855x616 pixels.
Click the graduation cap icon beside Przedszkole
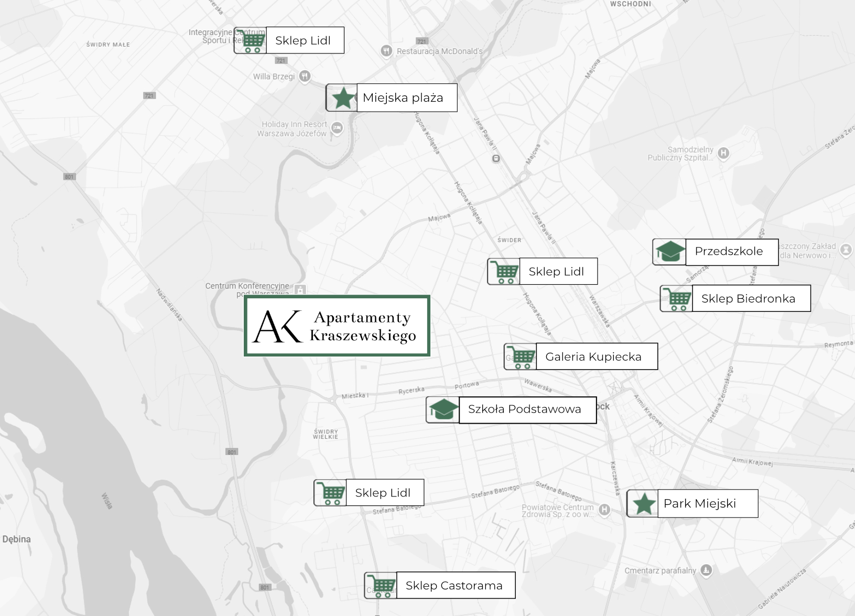point(669,252)
